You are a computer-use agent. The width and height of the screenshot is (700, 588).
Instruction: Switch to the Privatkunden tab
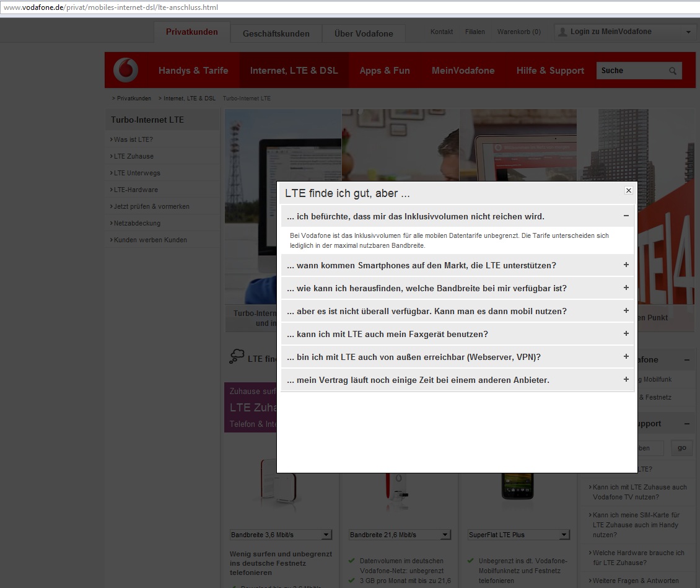pos(192,32)
